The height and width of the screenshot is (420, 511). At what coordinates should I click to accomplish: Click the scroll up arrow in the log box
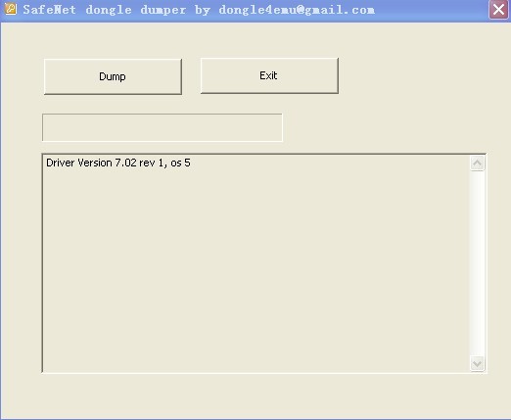click(x=477, y=163)
